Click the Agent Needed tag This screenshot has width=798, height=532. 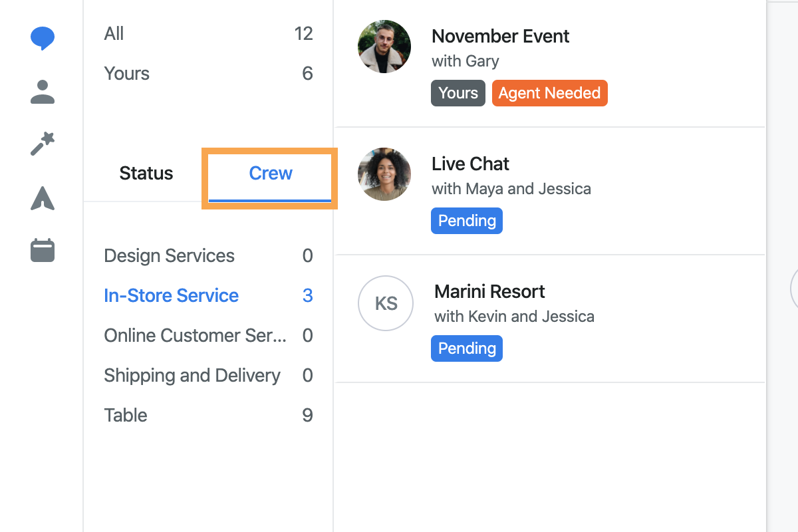(x=549, y=93)
